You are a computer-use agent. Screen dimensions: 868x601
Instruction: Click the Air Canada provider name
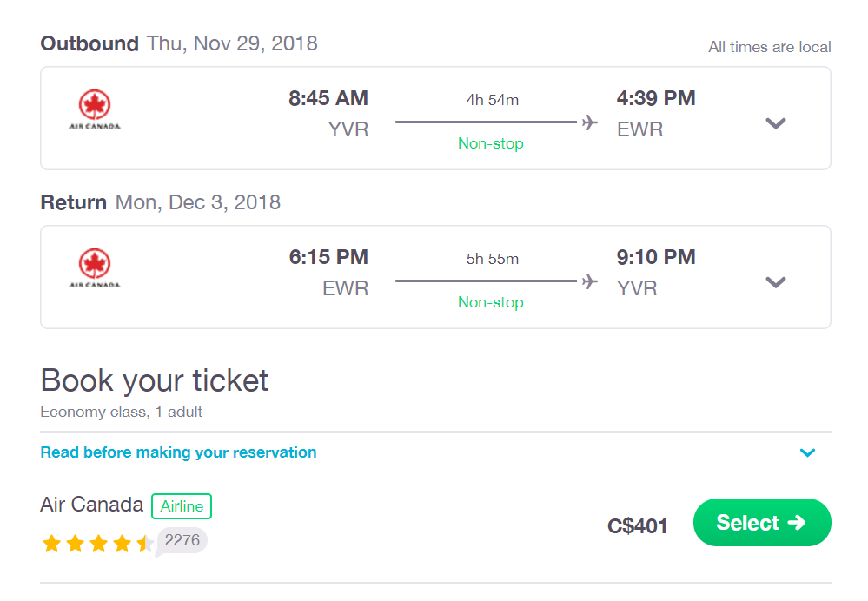coord(92,505)
